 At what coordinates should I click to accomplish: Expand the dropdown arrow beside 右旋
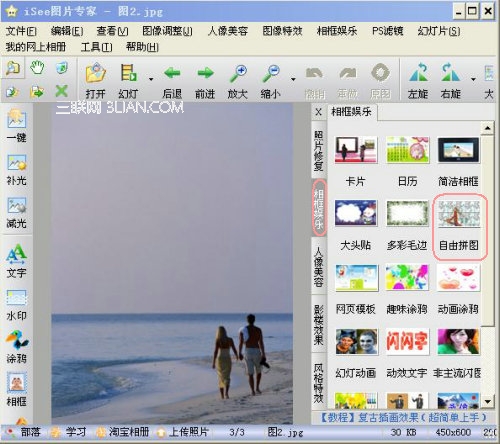(473, 79)
